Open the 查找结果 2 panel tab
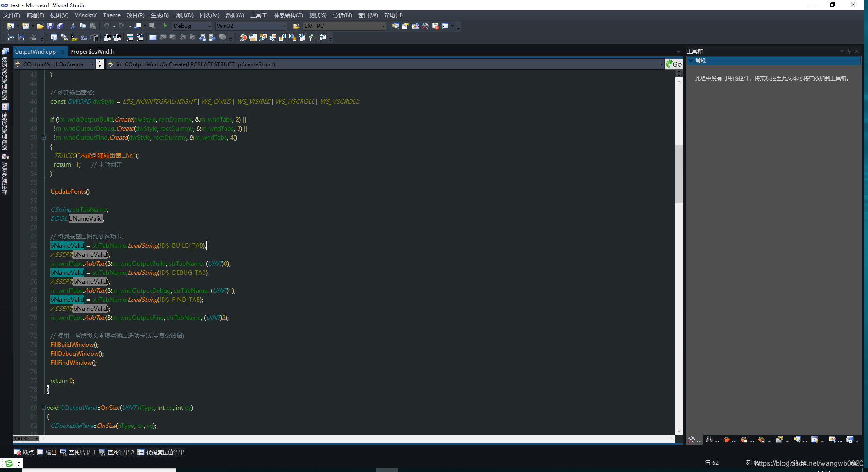Image resolution: width=868 pixels, height=472 pixels. (116, 452)
